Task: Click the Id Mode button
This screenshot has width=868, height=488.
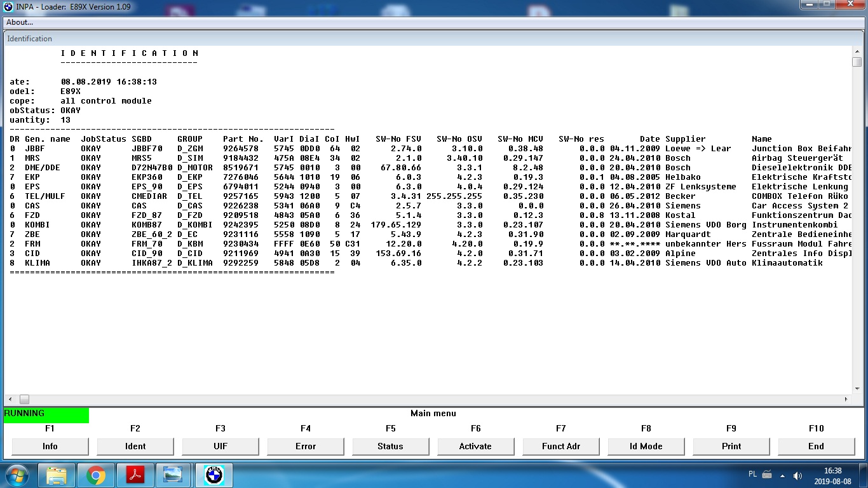Action: tap(646, 446)
